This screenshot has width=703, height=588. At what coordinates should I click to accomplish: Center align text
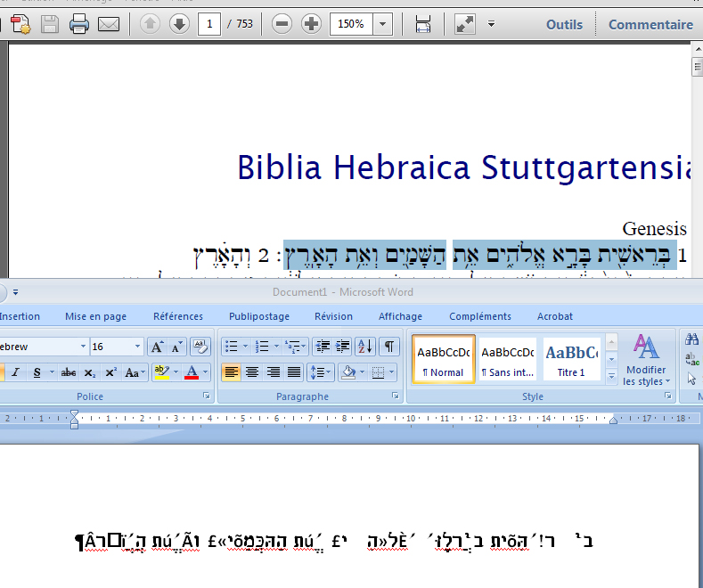tap(252, 372)
